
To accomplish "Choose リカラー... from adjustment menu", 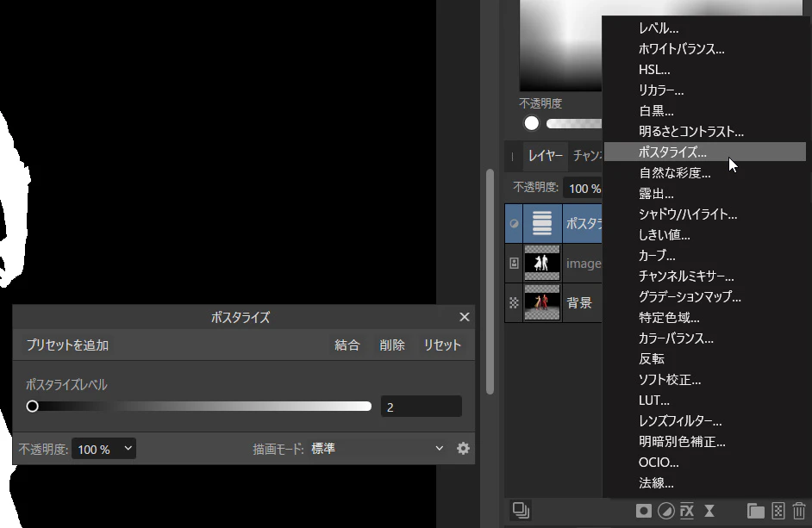I will point(705,90).
